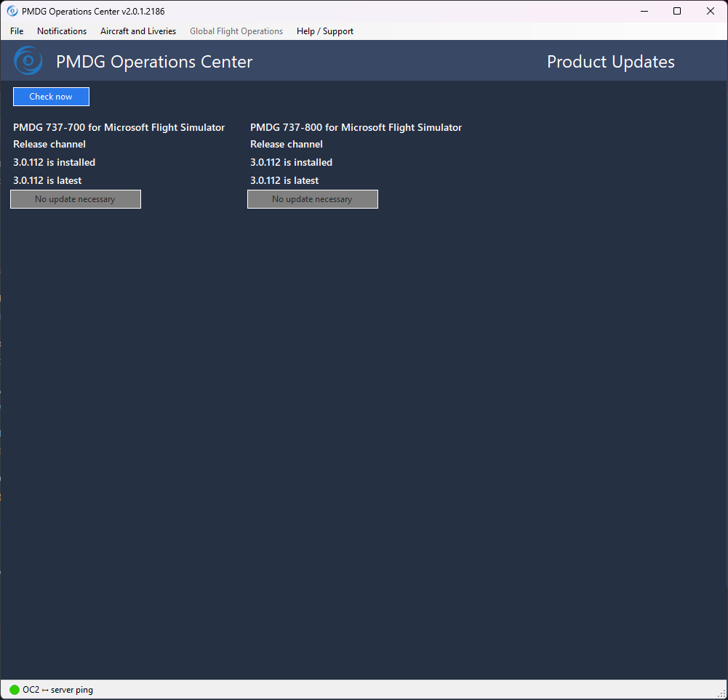
Task: Open the Global Flight Operations menu
Action: pos(236,31)
